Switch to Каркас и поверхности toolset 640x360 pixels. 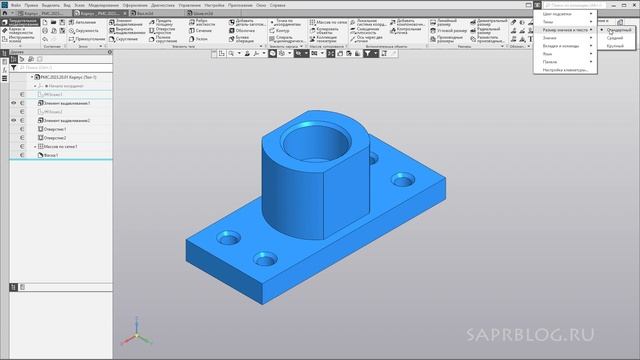(x=20, y=31)
